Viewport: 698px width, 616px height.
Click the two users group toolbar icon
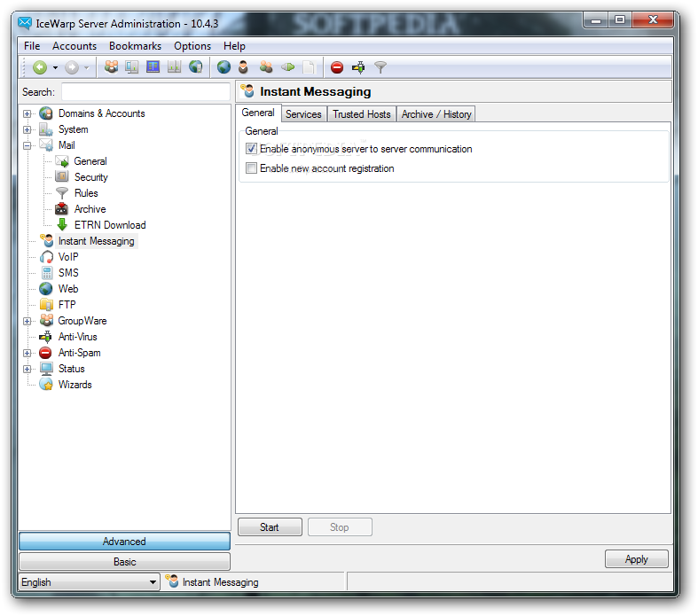pyautogui.click(x=266, y=67)
